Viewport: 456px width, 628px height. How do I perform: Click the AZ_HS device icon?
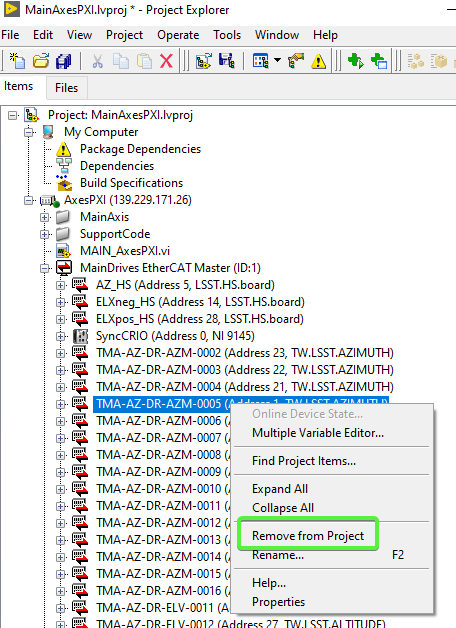point(80,285)
